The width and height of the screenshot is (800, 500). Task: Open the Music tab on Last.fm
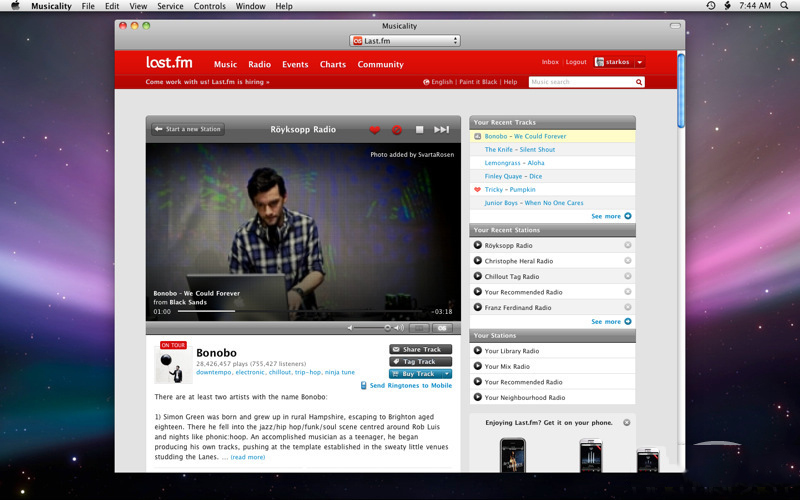click(225, 64)
